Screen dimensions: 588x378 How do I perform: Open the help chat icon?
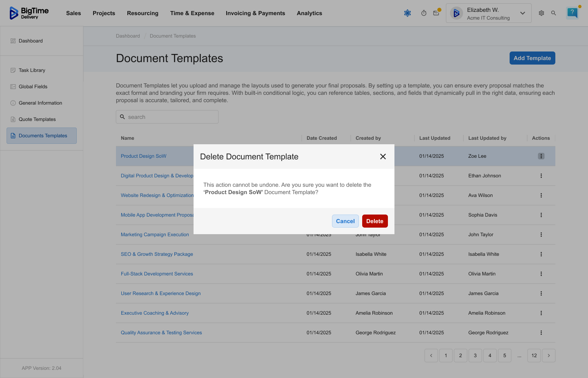point(572,13)
